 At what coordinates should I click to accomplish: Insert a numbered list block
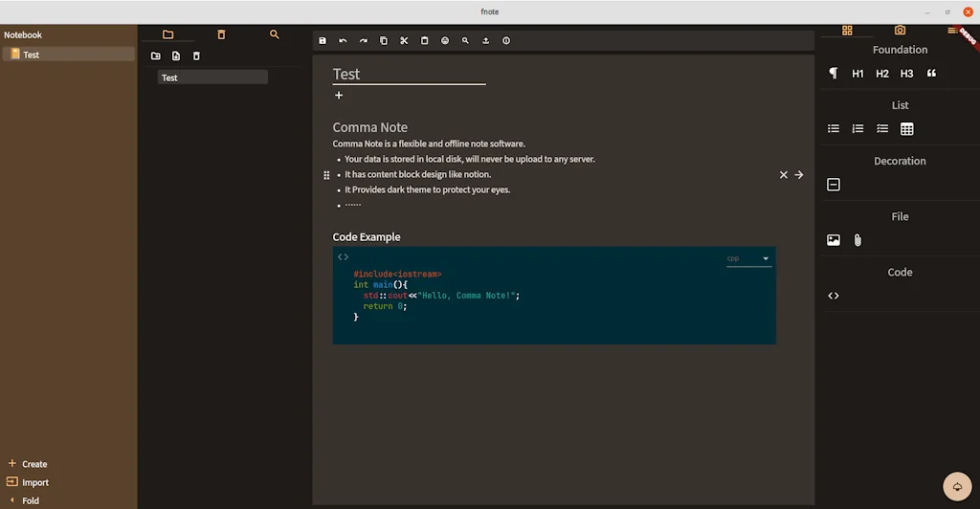(x=857, y=128)
